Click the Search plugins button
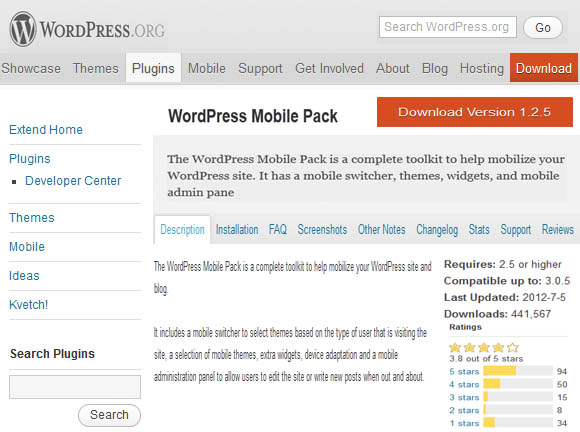This screenshot has height=432, width=580. (x=109, y=415)
